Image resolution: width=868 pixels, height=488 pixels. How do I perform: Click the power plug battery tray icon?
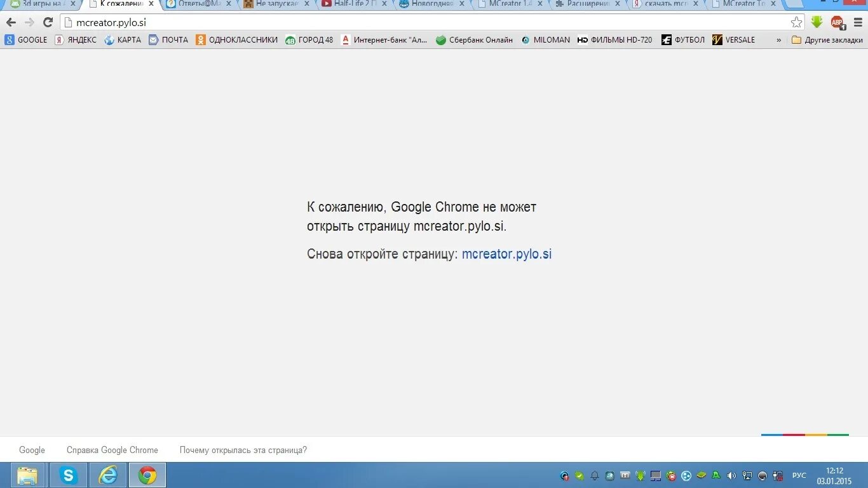coord(778,476)
